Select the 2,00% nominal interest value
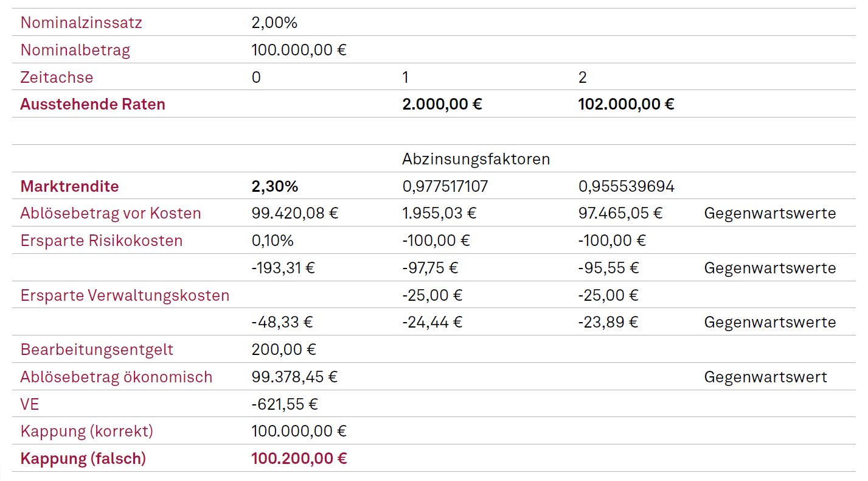Screen dimensions: 868x481 point(274,23)
